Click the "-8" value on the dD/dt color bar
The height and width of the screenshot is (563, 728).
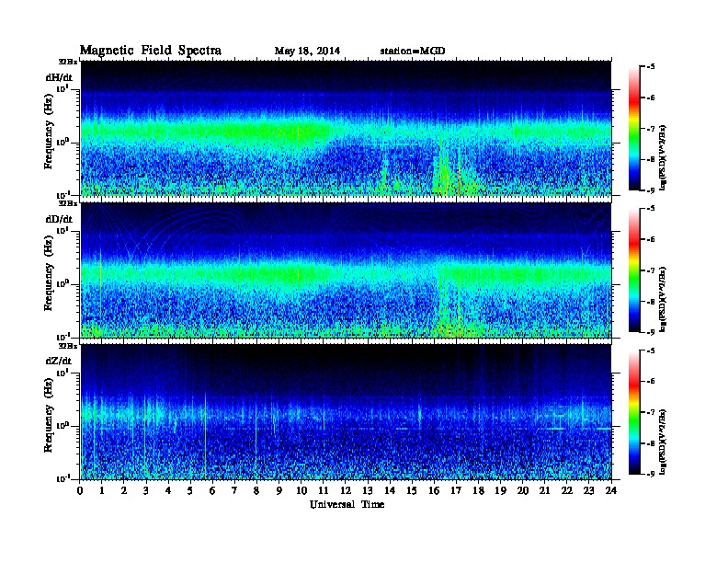pyautogui.click(x=651, y=301)
